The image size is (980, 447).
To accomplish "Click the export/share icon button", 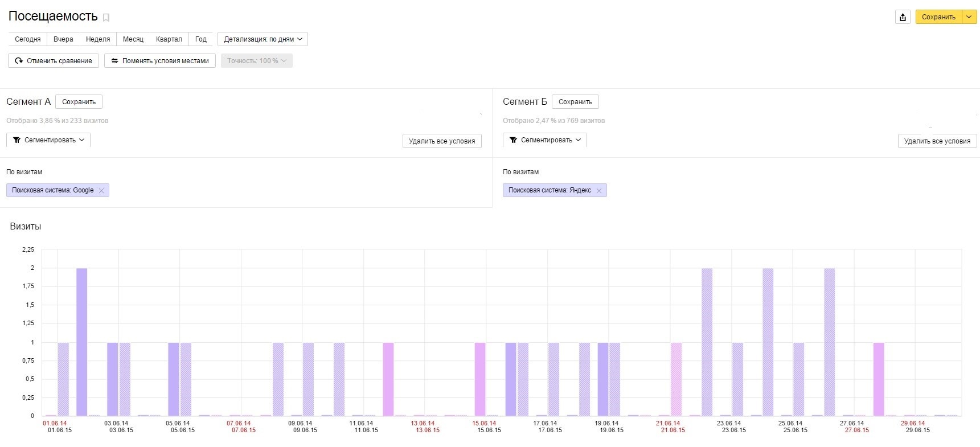I will tap(903, 17).
